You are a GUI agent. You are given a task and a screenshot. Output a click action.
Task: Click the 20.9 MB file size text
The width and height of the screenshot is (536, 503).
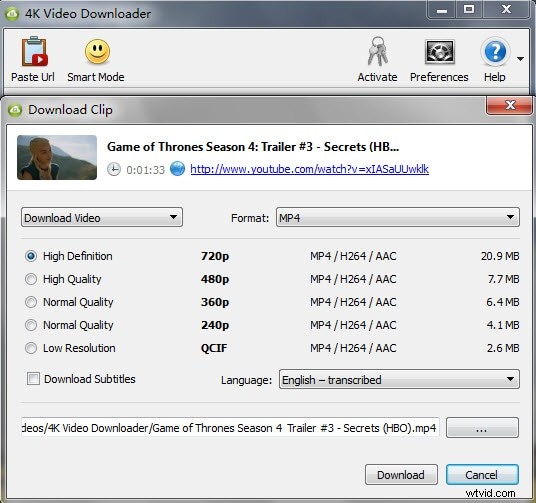500,256
